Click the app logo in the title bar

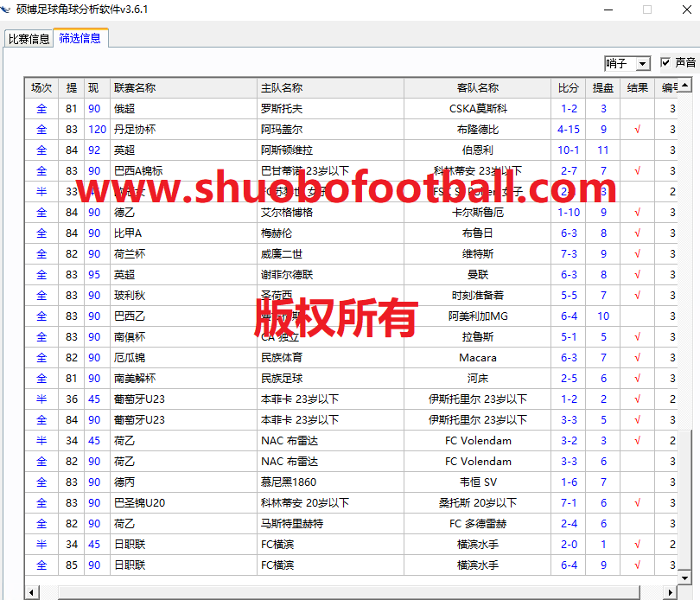tap(10, 10)
